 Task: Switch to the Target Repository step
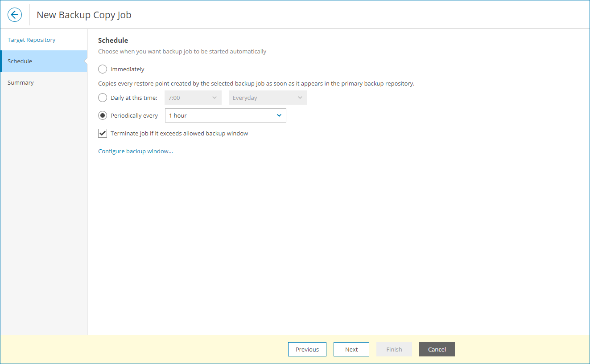click(x=31, y=40)
